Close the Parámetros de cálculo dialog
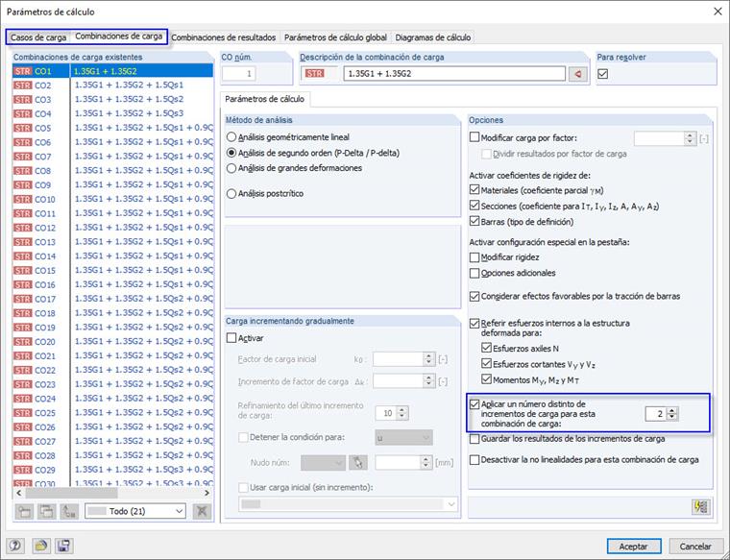This screenshot has width=730, height=560. pyautogui.click(x=718, y=12)
